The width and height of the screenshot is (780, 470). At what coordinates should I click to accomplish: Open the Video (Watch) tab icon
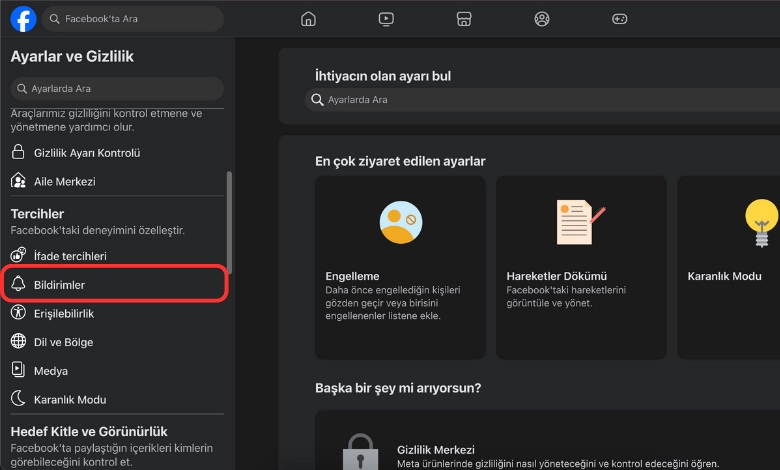coord(386,19)
